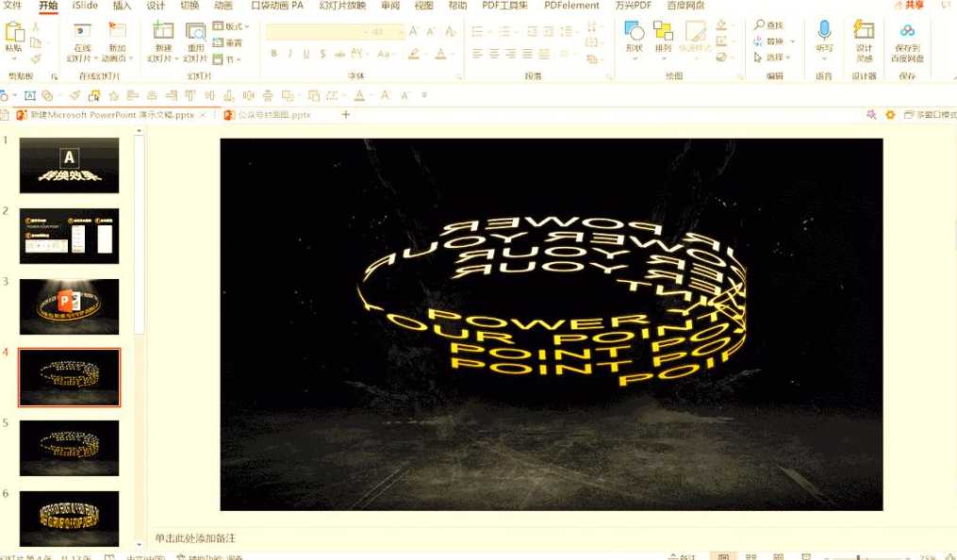The height and width of the screenshot is (560, 957).
Task: Click the text Highlight Color button
Action: pyautogui.click(x=414, y=55)
